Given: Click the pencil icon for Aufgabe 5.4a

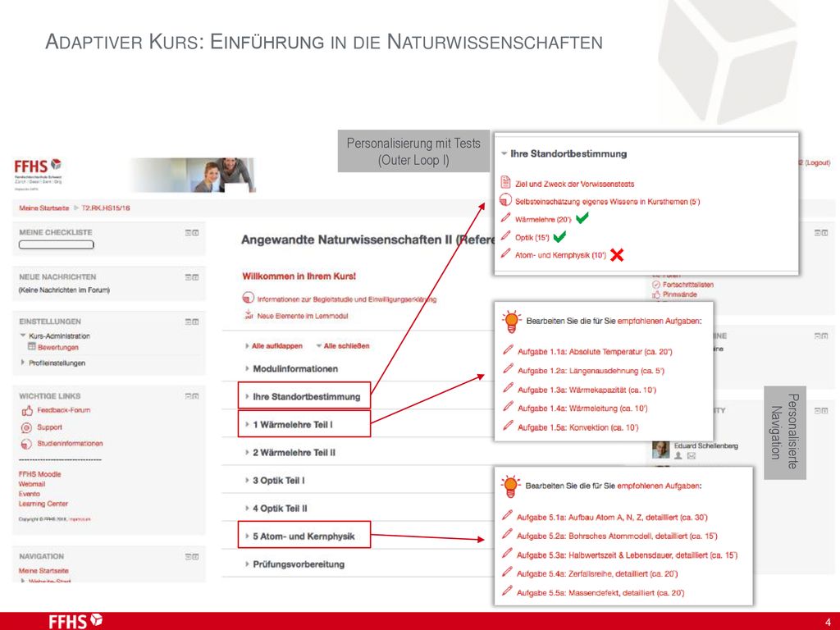Looking at the screenshot, I should click(507, 572).
